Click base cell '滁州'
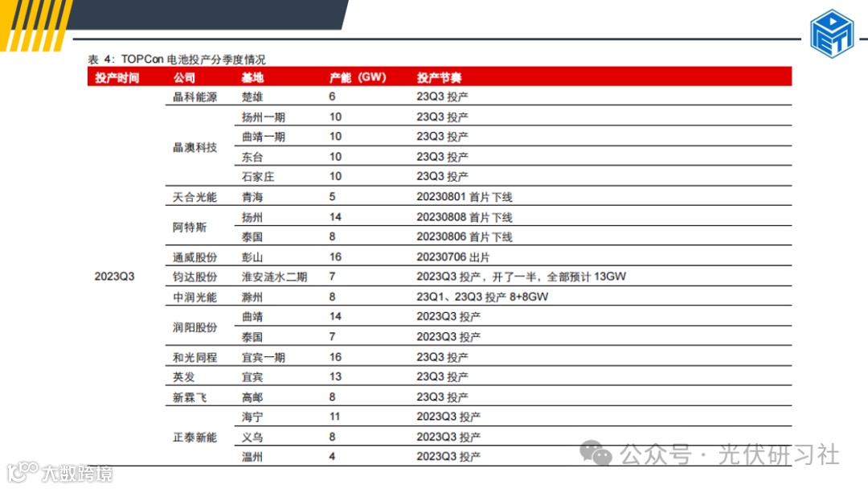868x489 pixels. tap(252, 298)
